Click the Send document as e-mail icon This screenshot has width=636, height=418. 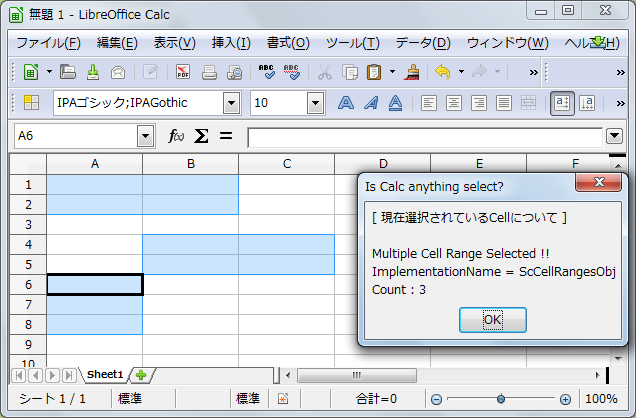[118, 73]
